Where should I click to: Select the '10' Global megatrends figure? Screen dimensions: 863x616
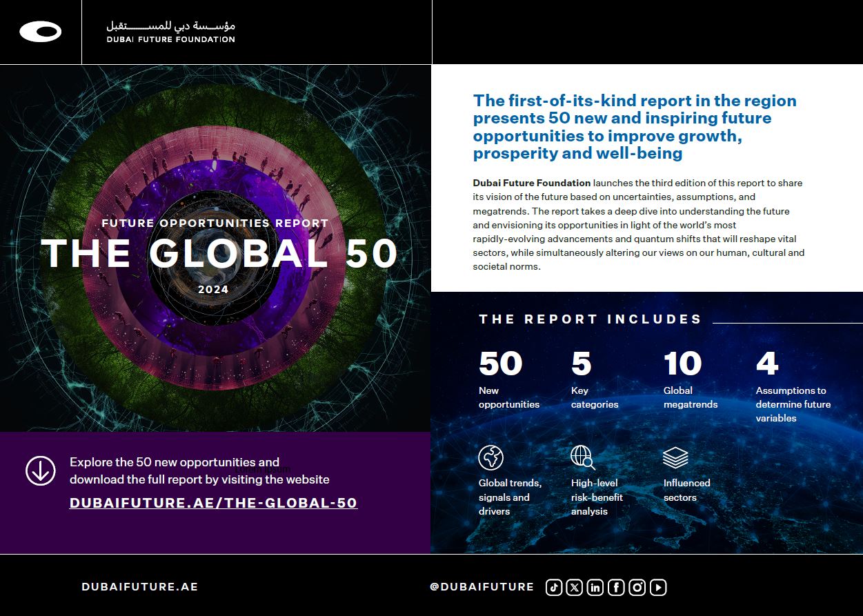pyautogui.click(x=682, y=364)
